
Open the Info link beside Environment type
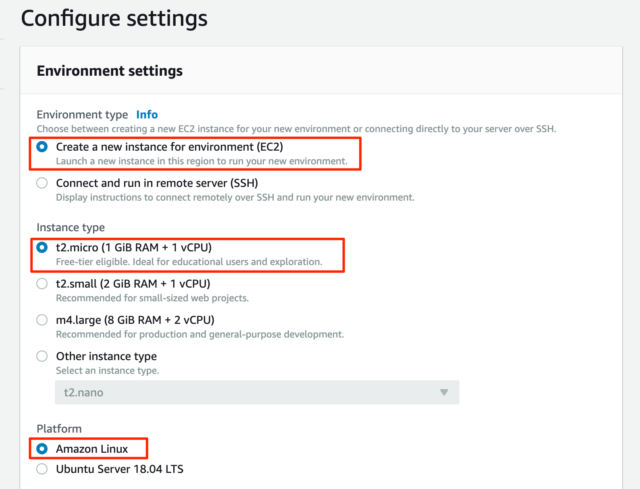[x=147, y=115]
